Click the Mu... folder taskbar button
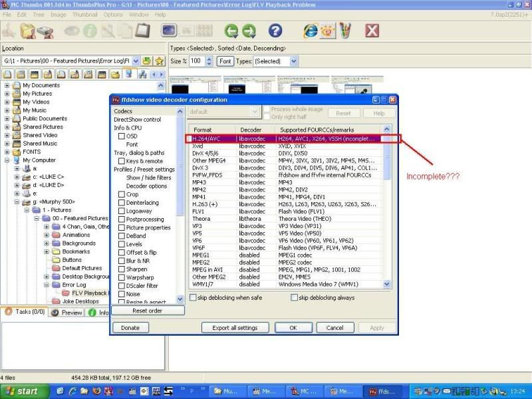The height and width of the screenshot is (399, 532). (x=227, y=392)
